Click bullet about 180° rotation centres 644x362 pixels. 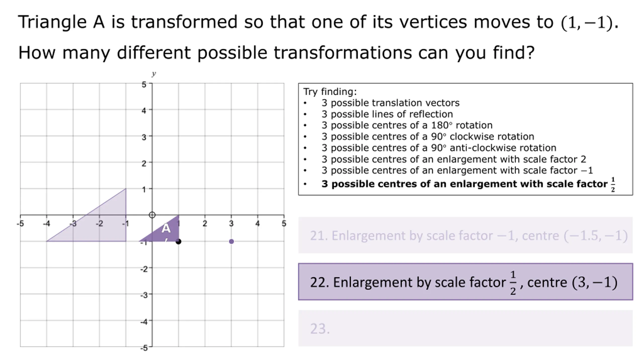(x=407, y=125)
